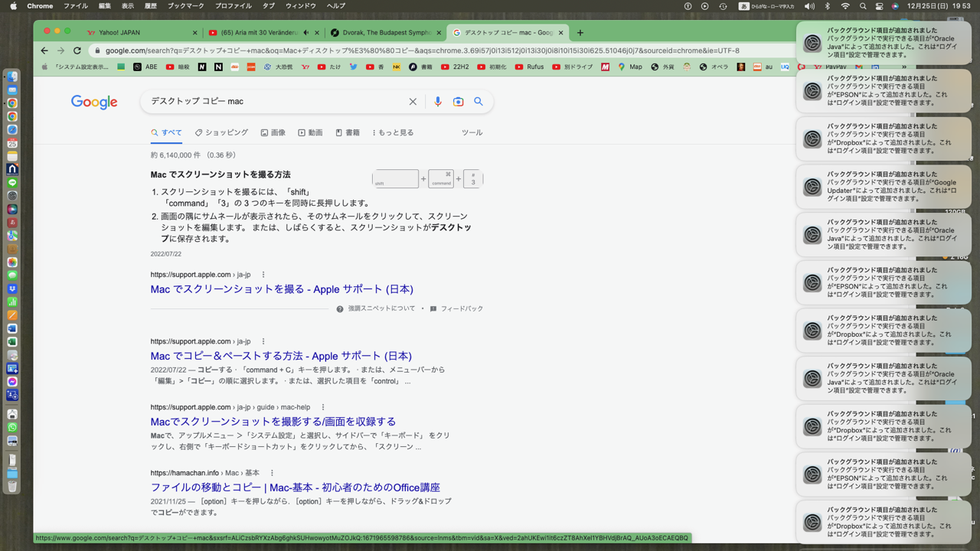Switch to the Yahoo! JAPAN tab

click(x=119, y=33)
